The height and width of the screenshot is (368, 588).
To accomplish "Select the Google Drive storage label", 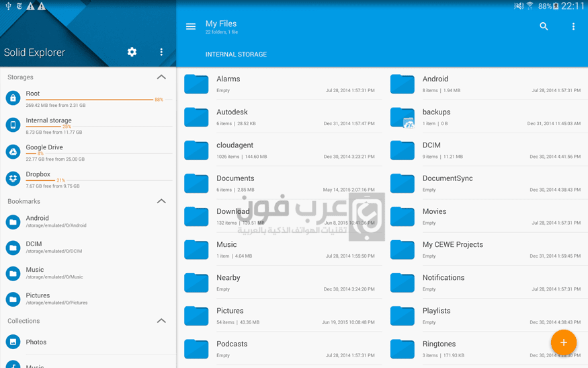I will (x=44, y=147).
